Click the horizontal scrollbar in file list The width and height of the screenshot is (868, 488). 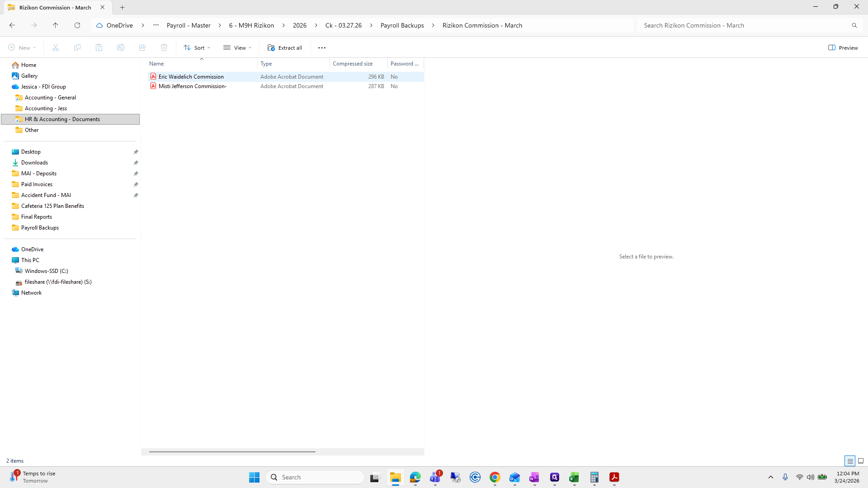coord(232,451)
